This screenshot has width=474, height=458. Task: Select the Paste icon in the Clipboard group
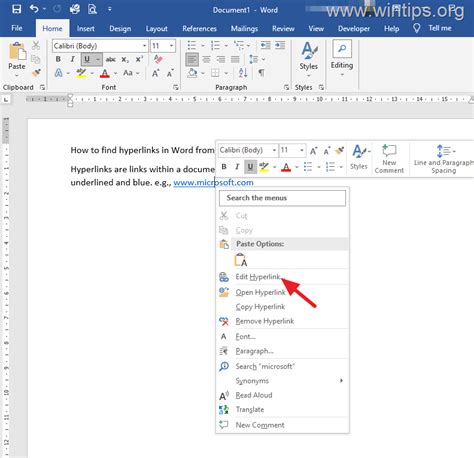coord(17,52)
